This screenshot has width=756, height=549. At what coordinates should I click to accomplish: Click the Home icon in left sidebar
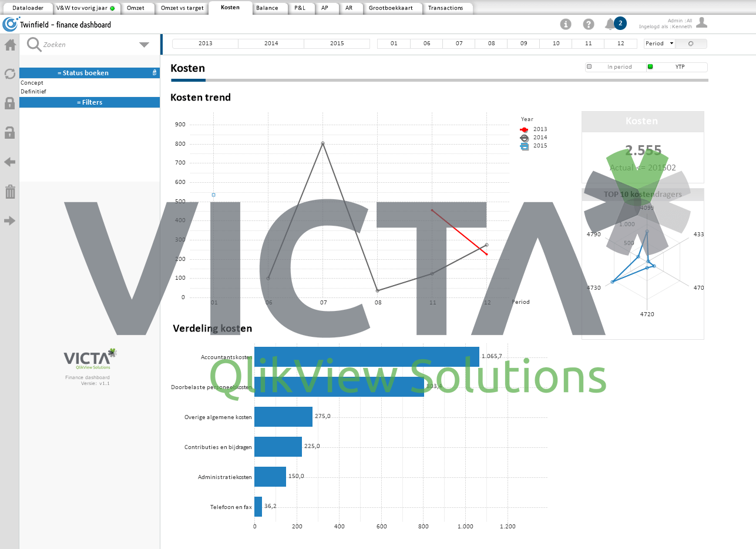point(9,45)
